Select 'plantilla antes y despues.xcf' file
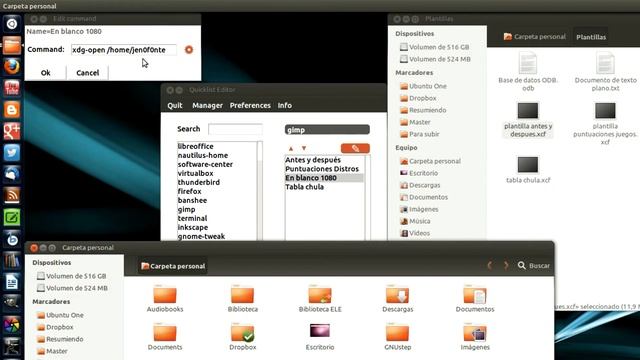This screenshot has width=640, height=360. coord(528,119)
